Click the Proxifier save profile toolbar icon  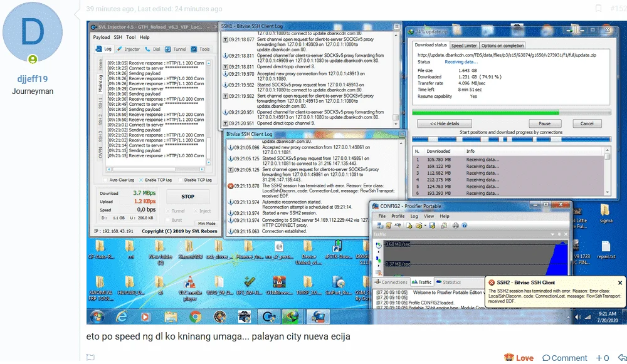click(432, 226)
